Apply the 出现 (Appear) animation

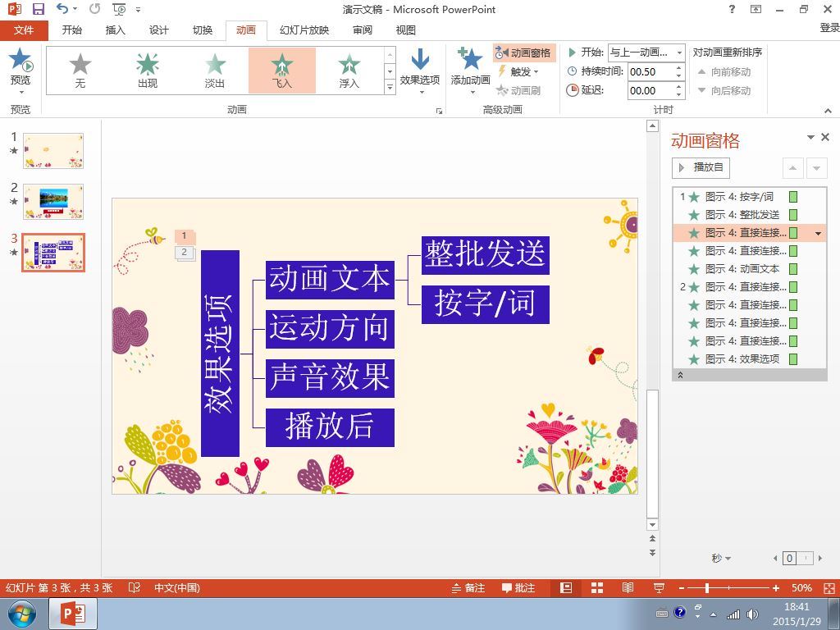(x=148, y=71)
